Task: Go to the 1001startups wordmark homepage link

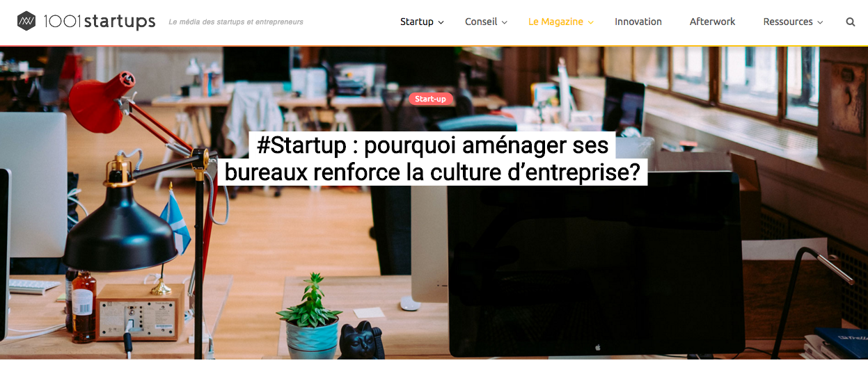Action: pos(99,22)
